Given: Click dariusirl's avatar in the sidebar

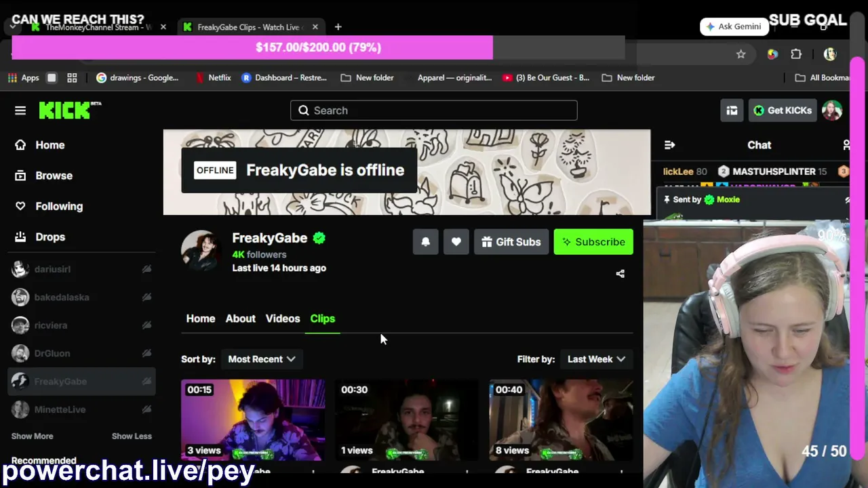Looking at the screenshot, I should [x=20, y=269].
